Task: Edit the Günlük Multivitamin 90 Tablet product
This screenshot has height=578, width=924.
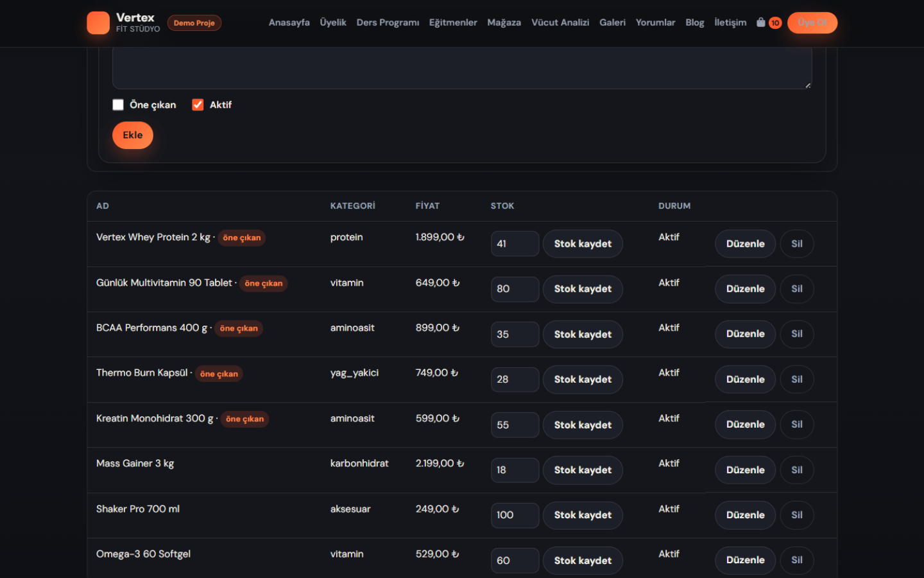Action: click(x=745, y=289)
